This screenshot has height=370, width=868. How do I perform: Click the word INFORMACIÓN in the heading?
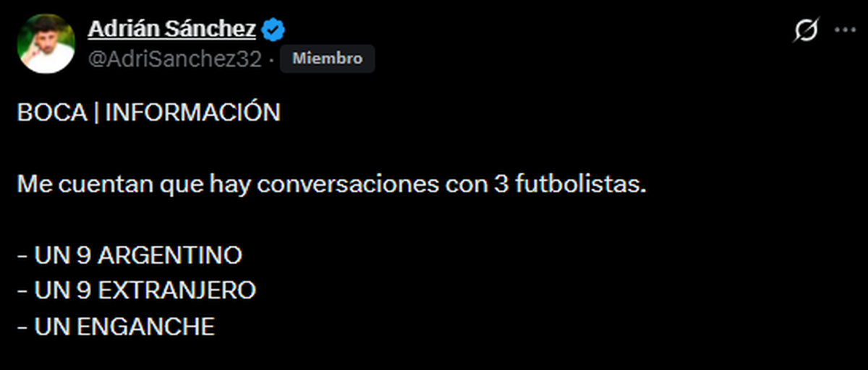click(x=192, y=113)
